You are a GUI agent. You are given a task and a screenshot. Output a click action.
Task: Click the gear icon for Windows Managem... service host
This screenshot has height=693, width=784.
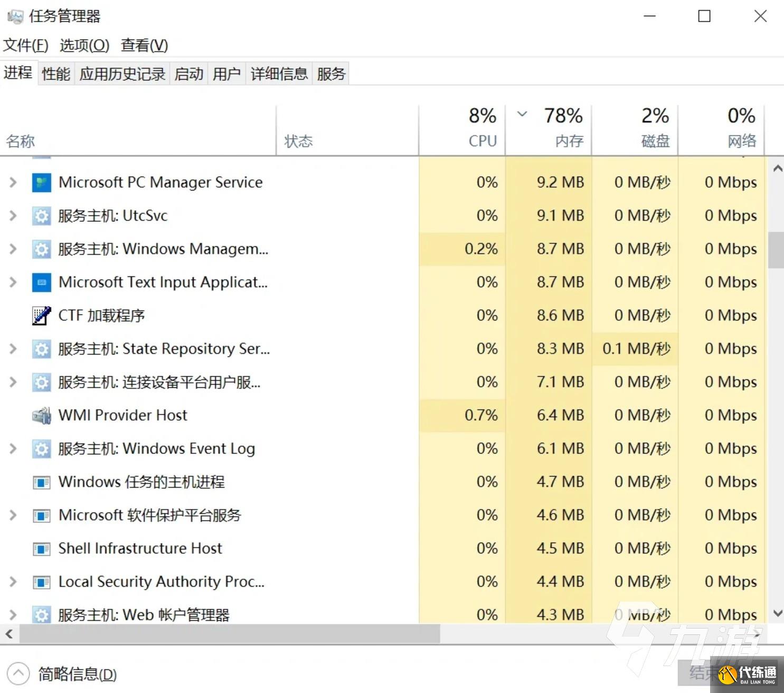pos(41,249)
